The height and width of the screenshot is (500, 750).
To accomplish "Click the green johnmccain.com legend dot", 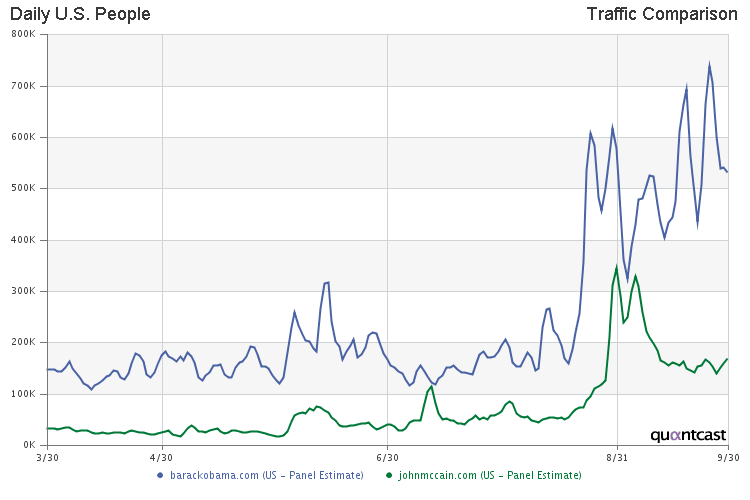I will click(x=388, y=475).
